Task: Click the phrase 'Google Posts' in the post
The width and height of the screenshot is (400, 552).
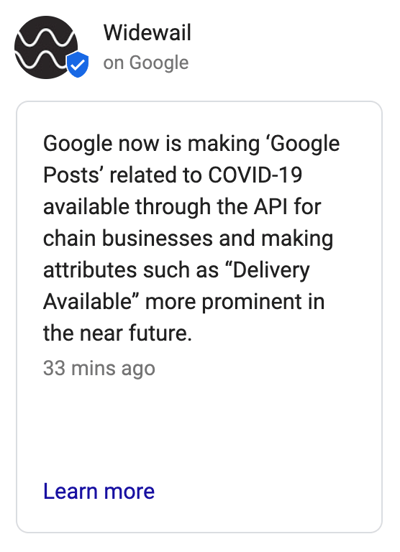Action: pyautogui.click(x=192, y=159)
